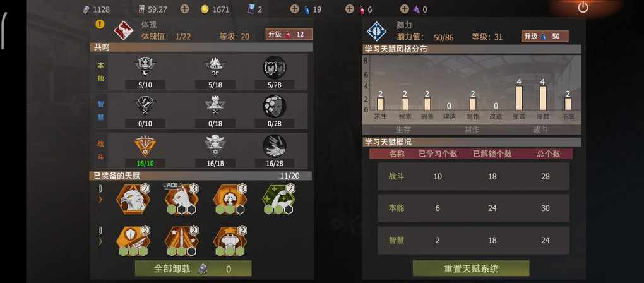
Task: Tap the rocket missile talent icon
Action: coord(181,241)
